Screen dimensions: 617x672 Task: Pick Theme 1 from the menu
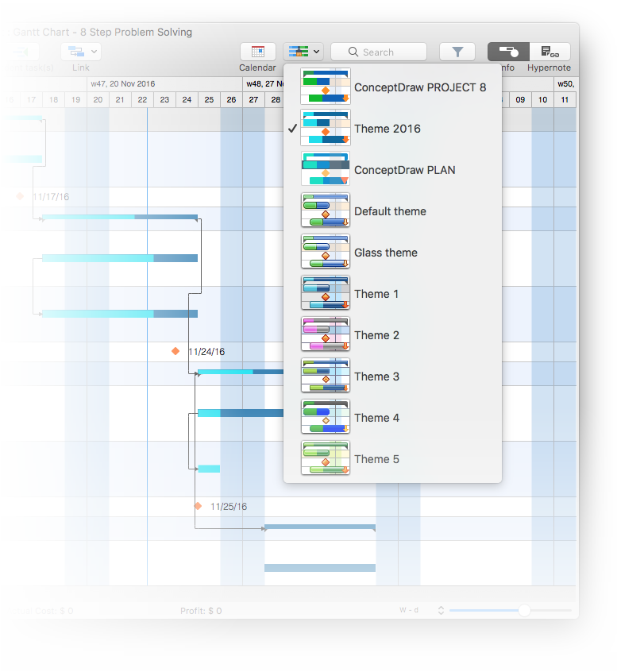coord(392,294)
